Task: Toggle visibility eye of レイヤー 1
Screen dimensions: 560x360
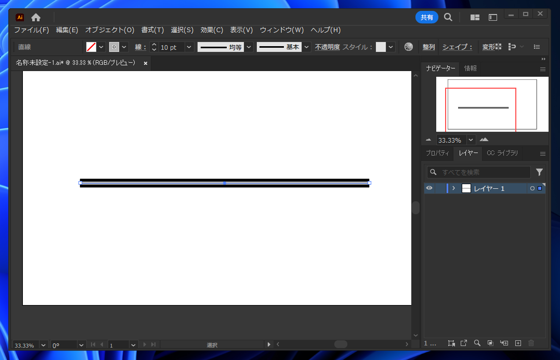Action: click(429, 188)
